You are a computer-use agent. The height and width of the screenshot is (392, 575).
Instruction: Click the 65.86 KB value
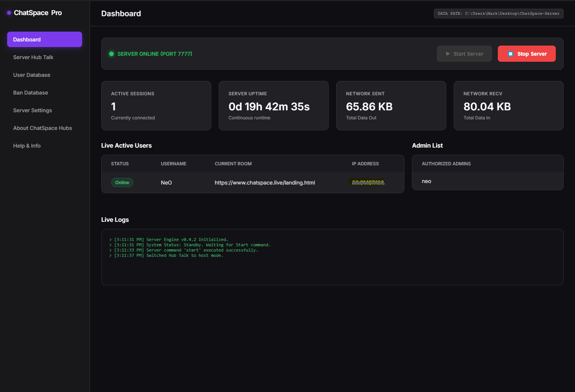pos(369,107)
